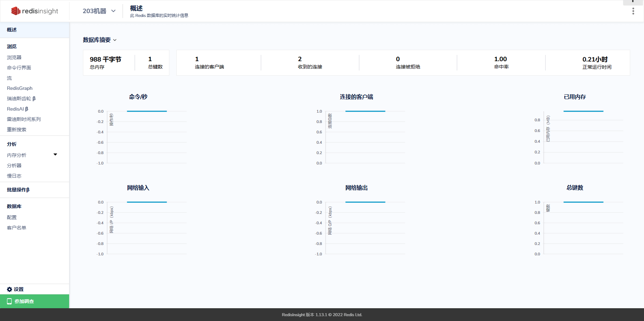Click the RedisInsight logo icon
The image size is (644, 321).
click(x=15, y=11)
